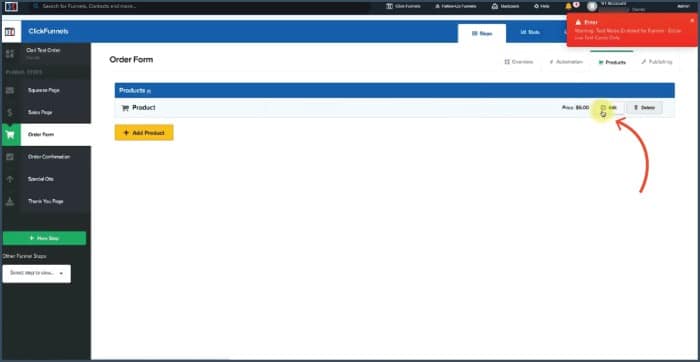Click the funnel icon beside ClickFunnels header
Image resolution: width=700 pixels, height=362 pixels.
pyautogui.click(x=10, y=32)
